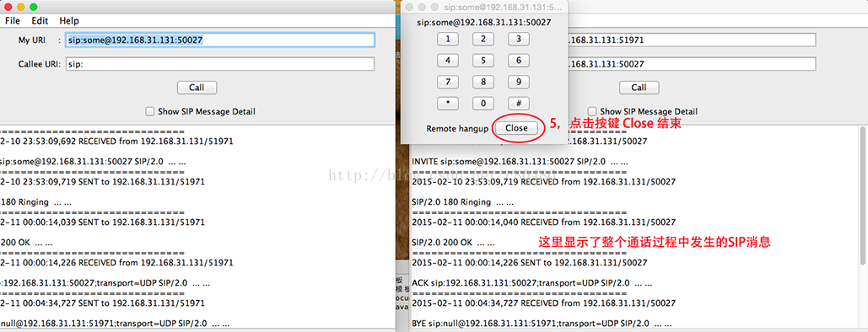Viewport: 868px width, 332px height.
Task: Select right log line '00:04:34,727 RECEIVED from'
Action: (x=543, y=303)
